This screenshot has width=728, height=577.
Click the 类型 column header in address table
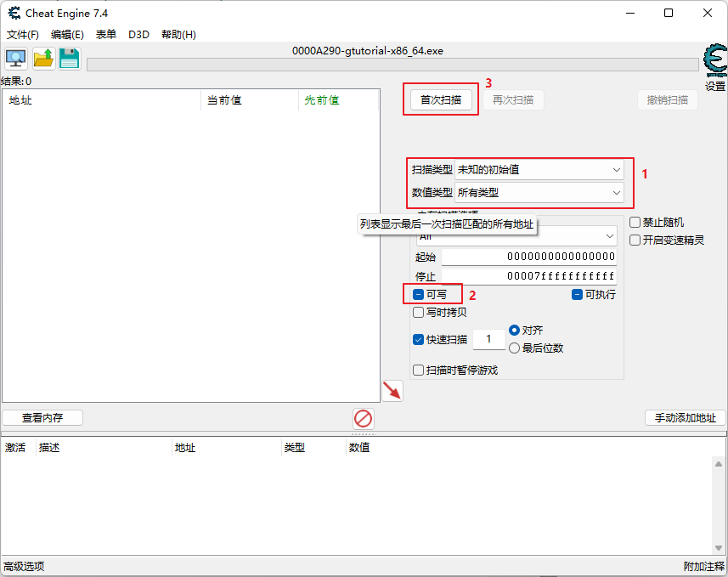[313, 447]
